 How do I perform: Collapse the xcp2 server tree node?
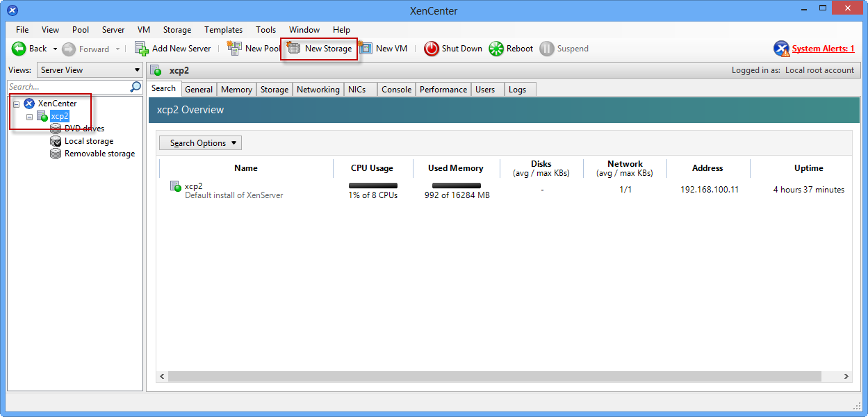tap(29, 116)
